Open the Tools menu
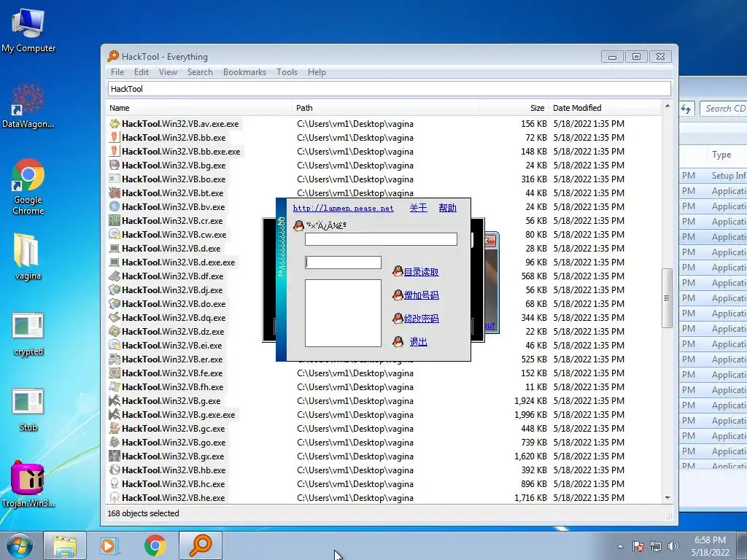Image resolution: width=747 pixels, height=560 pixels. tap(287, 72)
